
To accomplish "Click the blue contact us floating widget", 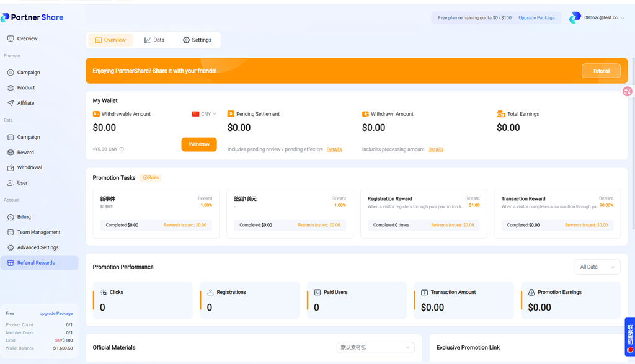I will (630, 337).
